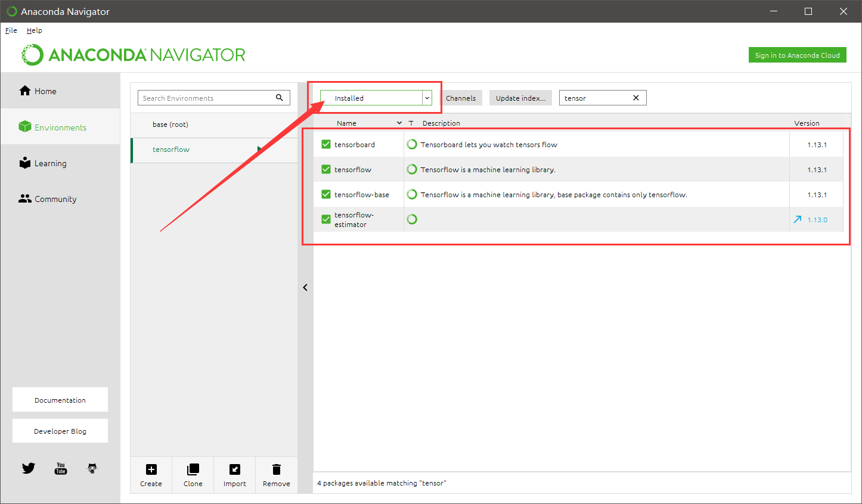
Task: Click tensorboard version 1.13.1
Action: tap(817, 145)
